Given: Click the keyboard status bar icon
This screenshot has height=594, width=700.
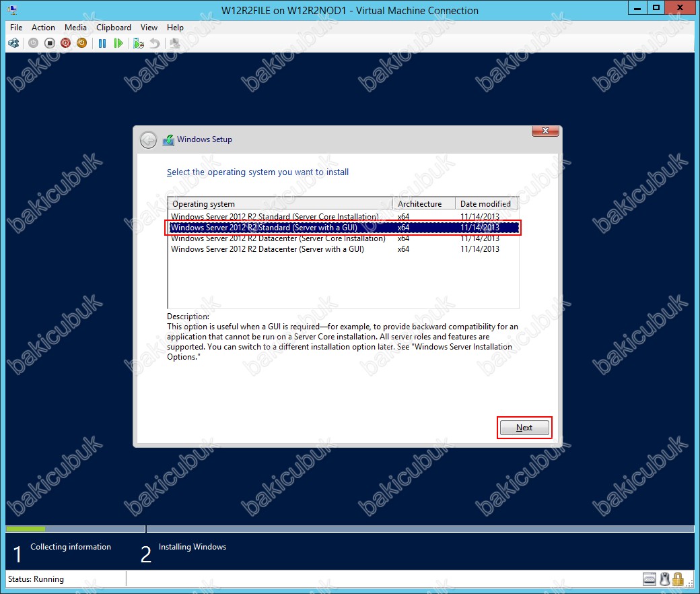Looking at the screenshot, I should tap(650, 579).
